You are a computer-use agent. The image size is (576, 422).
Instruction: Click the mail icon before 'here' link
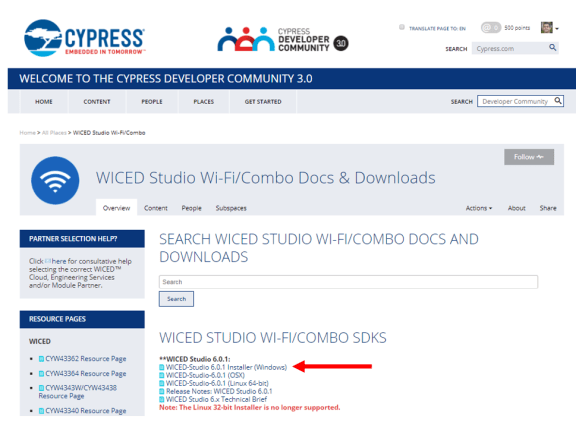[47, 261]
